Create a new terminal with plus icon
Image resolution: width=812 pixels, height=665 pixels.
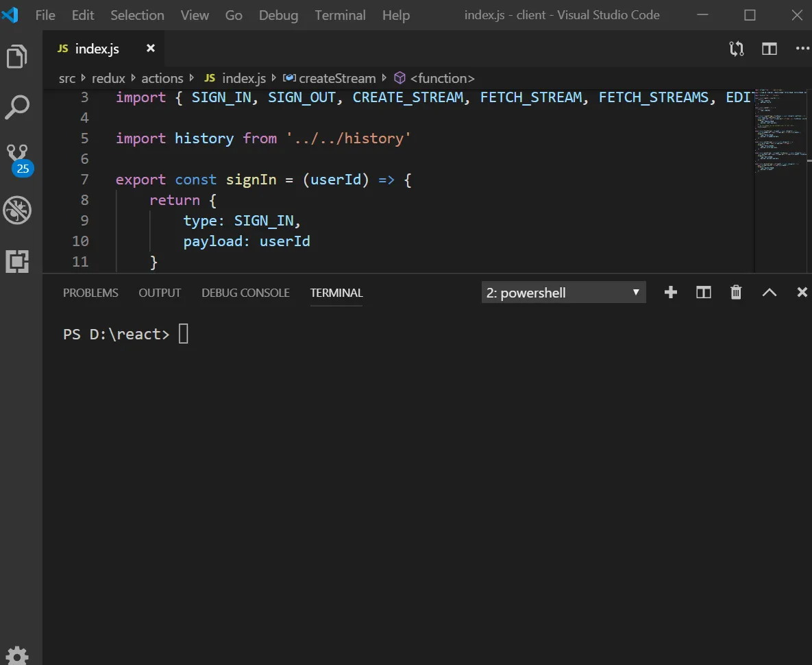click(x=671, y=293)
